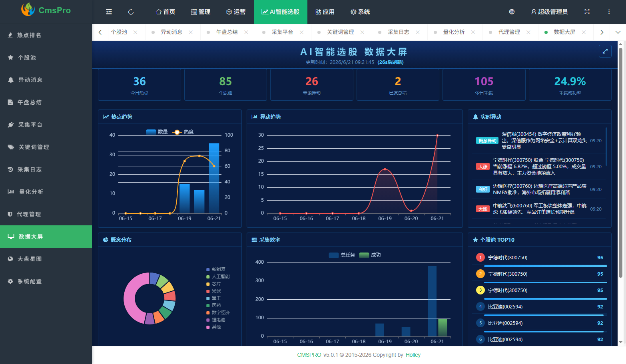Toggle 总任务 series in 采集效率 legend

point(342,255)
